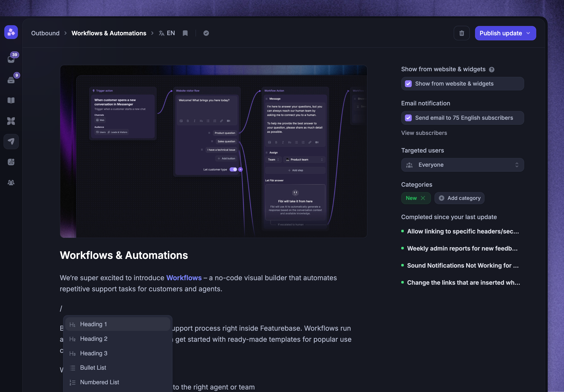The image size is (564, 392).
Task: Open 'Weekly admin reports for new feedb...' item
Action: [x=462, y=248]
